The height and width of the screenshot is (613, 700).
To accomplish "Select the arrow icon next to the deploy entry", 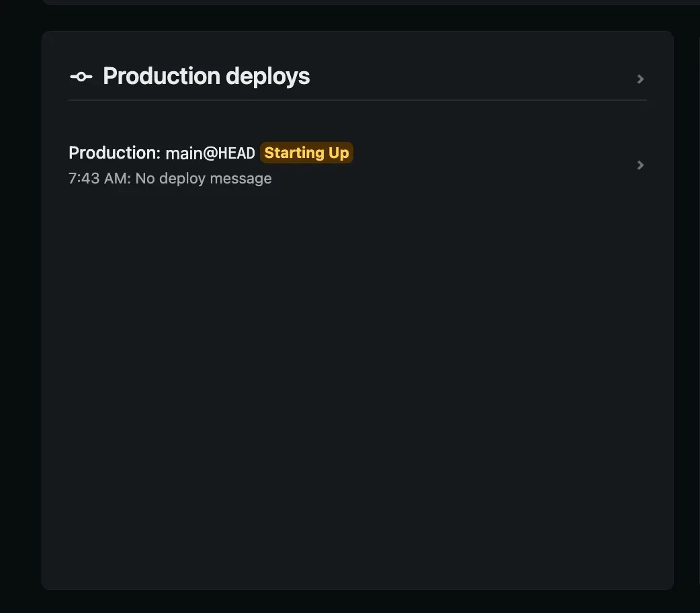I will 640,165.
